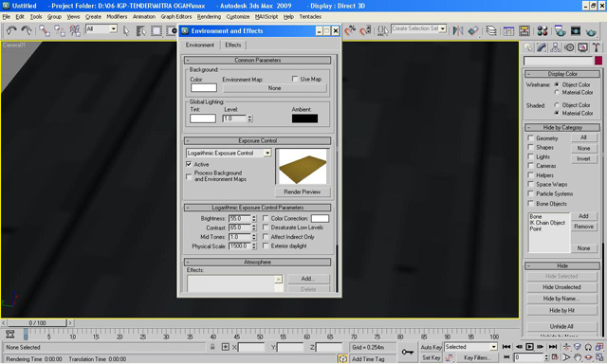607x364 pixels.
Task: Open Schematic View icon
Action: pyautogui.click(x=524, y=30)
